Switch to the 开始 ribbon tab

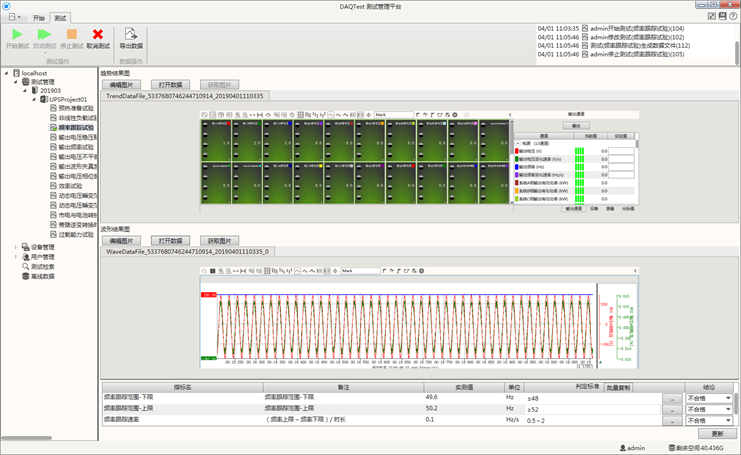[x=39, y=18]
